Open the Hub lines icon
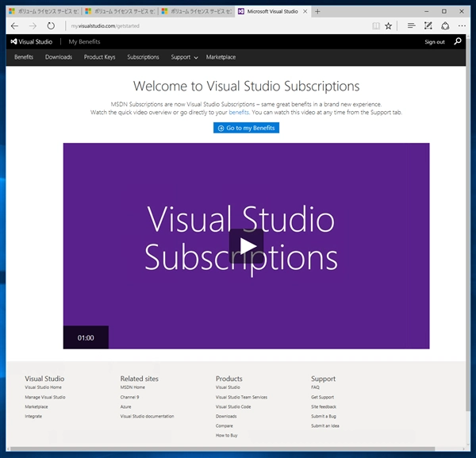The width and height of the screenshot is (476, 458). [411, 26]
